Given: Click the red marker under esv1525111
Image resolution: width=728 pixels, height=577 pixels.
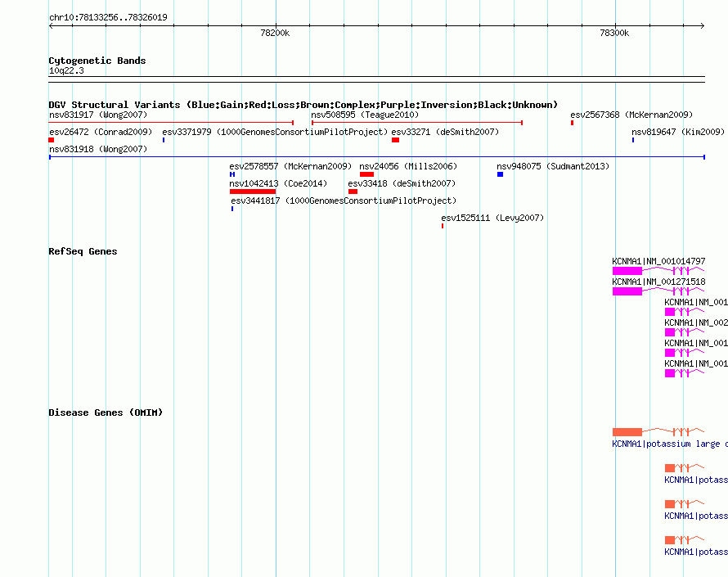Looking at the screenshot, I should pos(443,226).
